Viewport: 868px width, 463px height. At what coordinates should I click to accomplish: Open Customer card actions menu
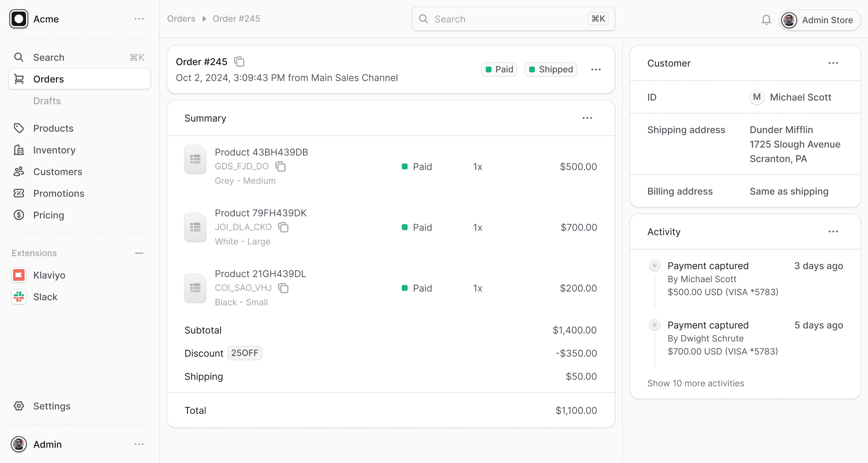coord(833,63)
